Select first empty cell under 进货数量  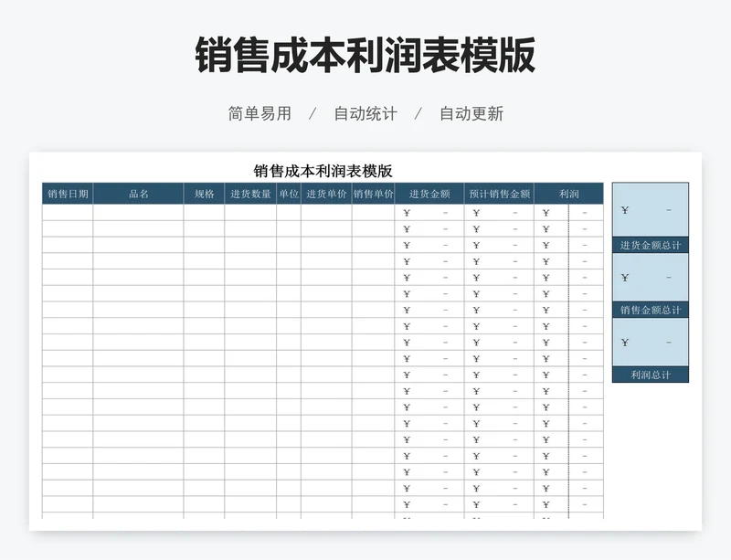click(250, 213)
